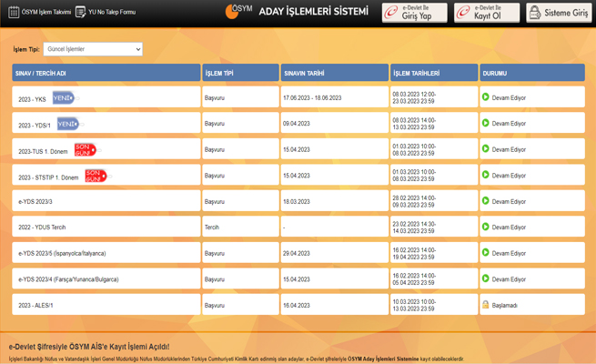The width and height of the screenshot is (596, 364).
Task: Click Başlamadı status text for ALES/1
Action: (504, 306)
